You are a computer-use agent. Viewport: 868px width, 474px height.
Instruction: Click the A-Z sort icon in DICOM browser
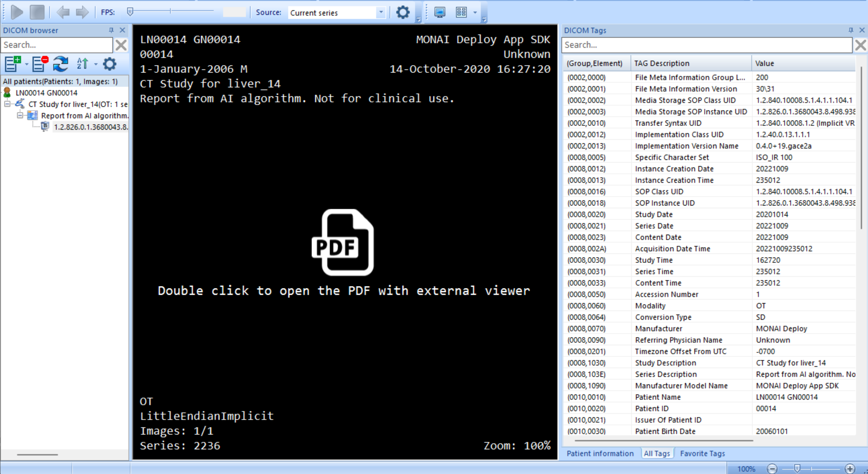point(82,64)
